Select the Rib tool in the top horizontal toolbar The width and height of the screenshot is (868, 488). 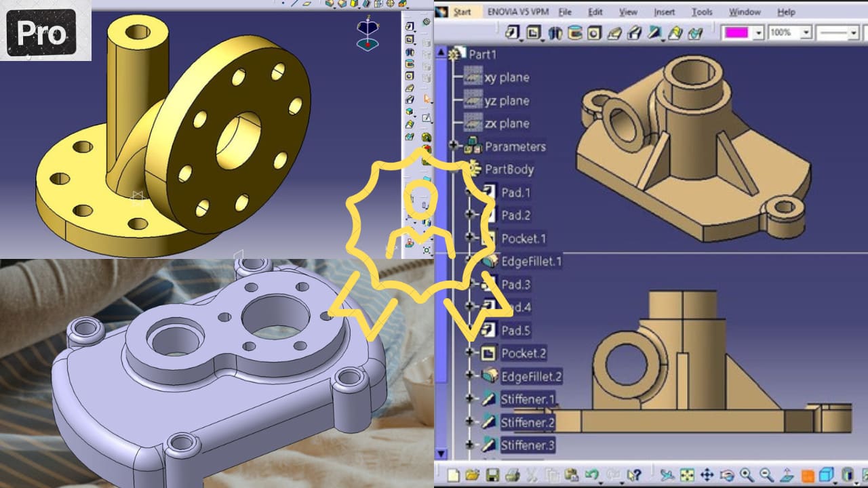point(615,32)
